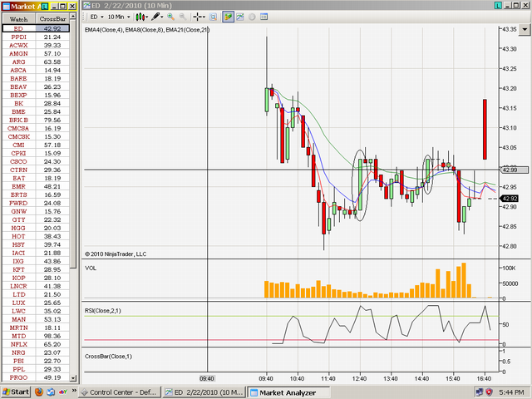Open Firefox from the quick launch bar

tap(39, 392)
